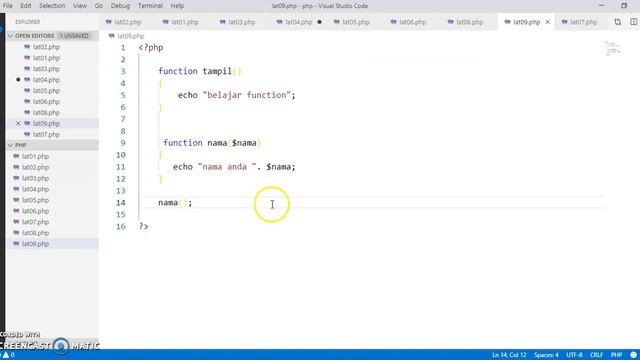
Task: Open the Terminal menu
Action: [x=150, y=6]
